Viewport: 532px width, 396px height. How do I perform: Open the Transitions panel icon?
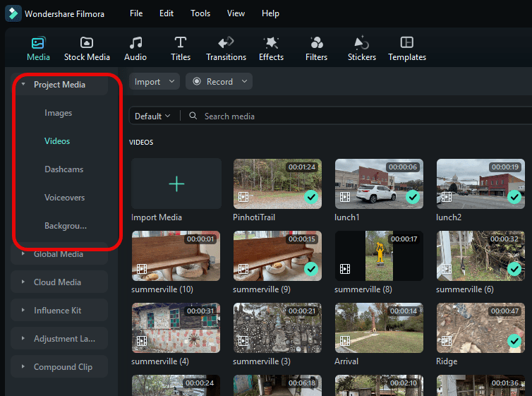pos(226,43)
